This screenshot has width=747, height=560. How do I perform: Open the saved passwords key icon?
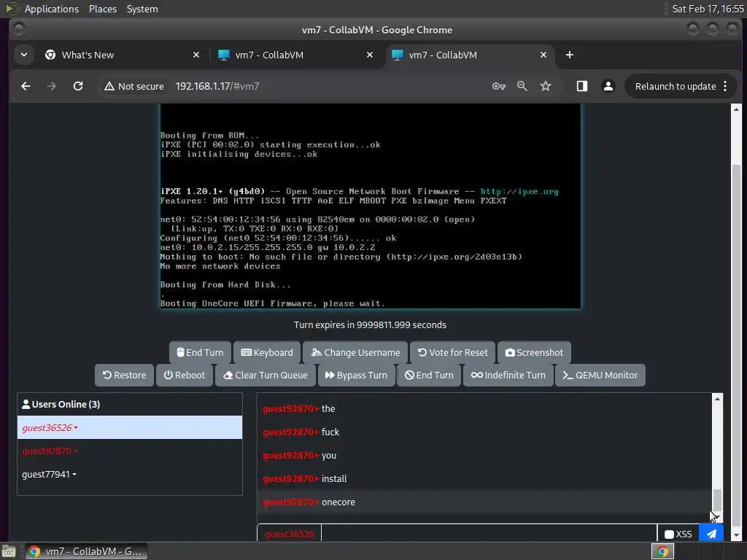[499, 86]
